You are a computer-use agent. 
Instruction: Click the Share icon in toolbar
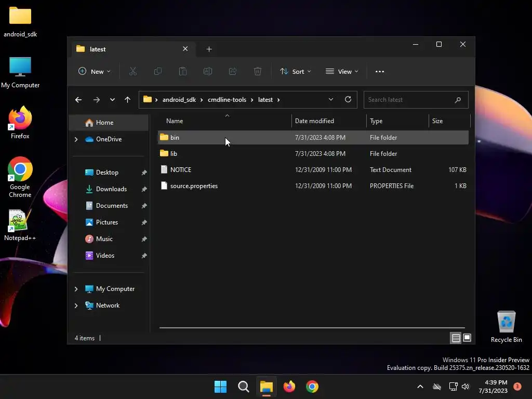[x=233, y=71]
